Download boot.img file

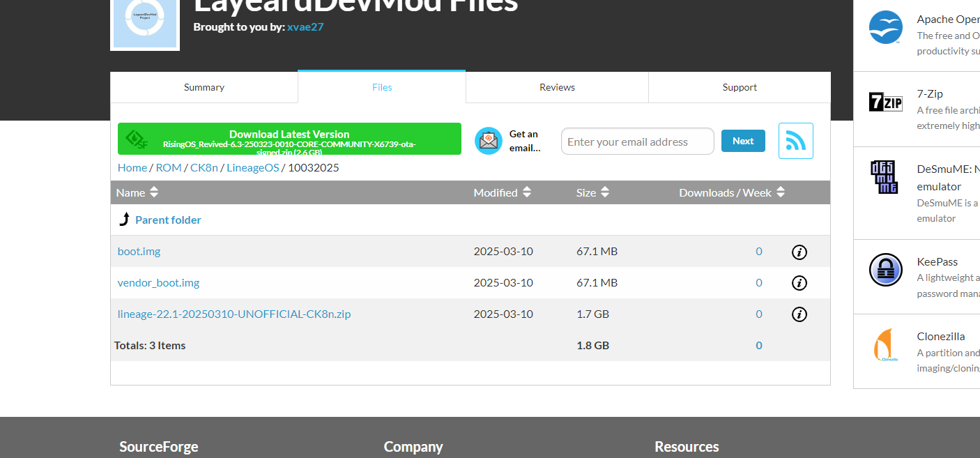139,251
